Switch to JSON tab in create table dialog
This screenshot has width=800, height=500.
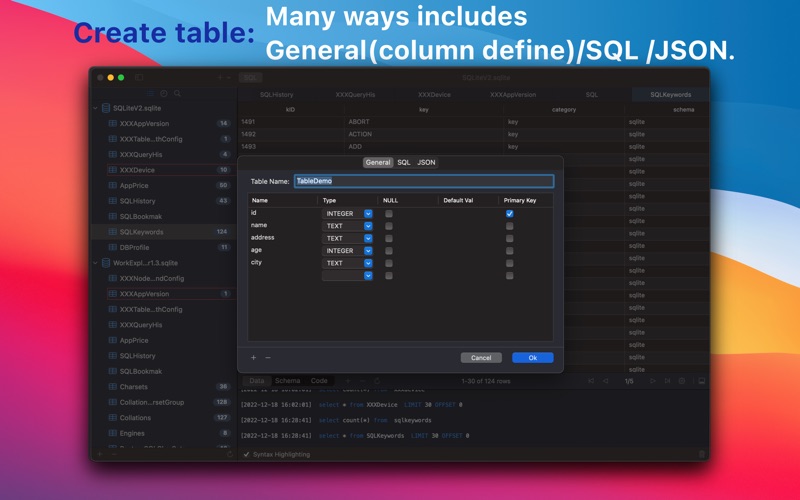(x=426, y=162)
